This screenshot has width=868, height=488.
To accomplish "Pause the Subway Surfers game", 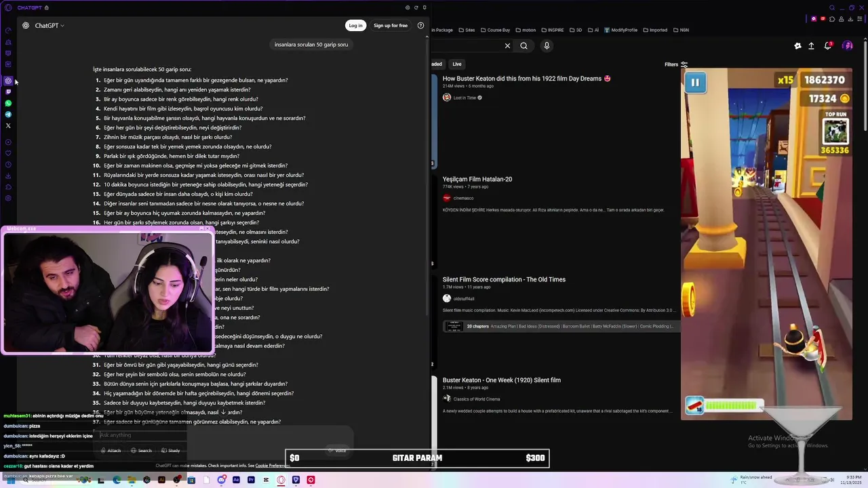I will (695, 83).
